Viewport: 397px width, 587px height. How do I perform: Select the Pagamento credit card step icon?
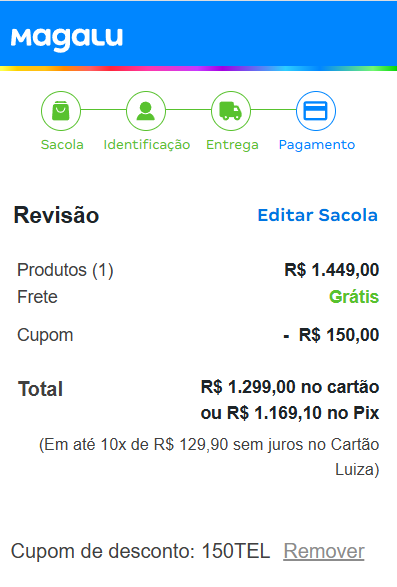[316, 111]
